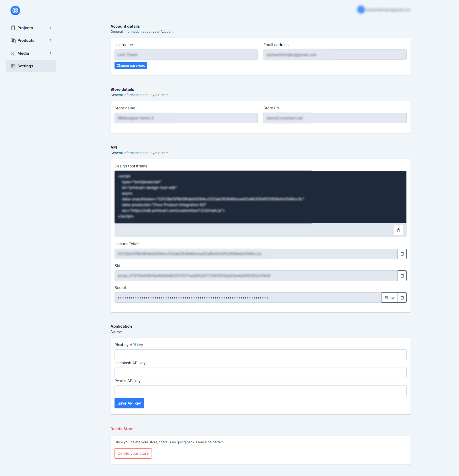The image size is (459, 476).
Task: Click the Settings sidebar icon
Action: point(13,66)
